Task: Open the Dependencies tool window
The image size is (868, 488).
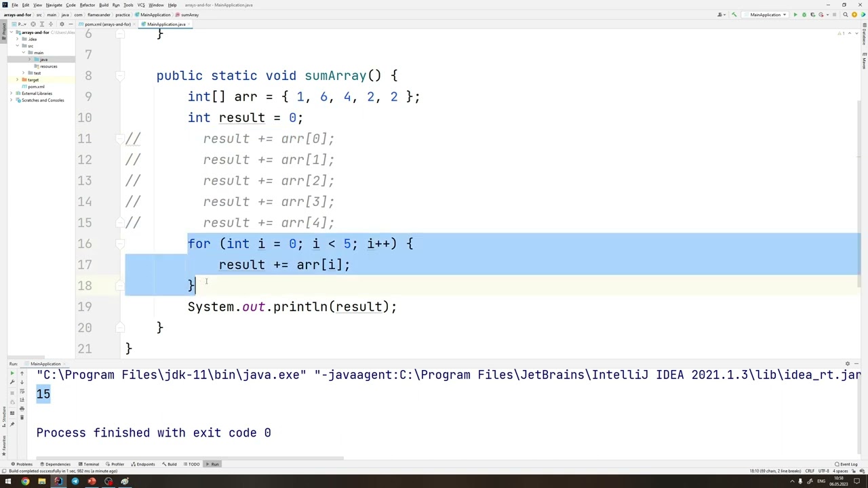Action: tap(55, 464)
